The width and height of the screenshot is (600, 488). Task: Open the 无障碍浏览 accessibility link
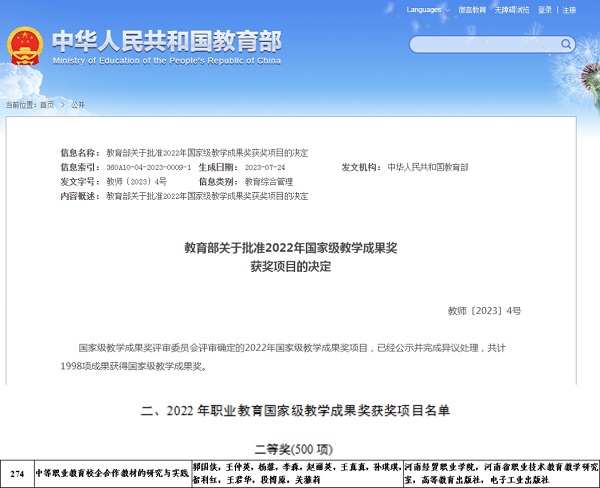click(x=512, y=9)
